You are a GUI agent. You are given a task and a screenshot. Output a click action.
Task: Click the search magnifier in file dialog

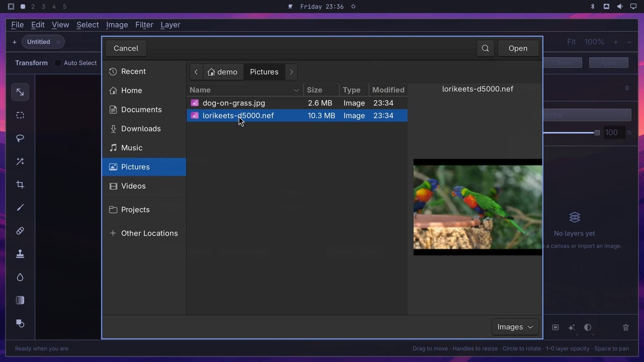point(485,48)
